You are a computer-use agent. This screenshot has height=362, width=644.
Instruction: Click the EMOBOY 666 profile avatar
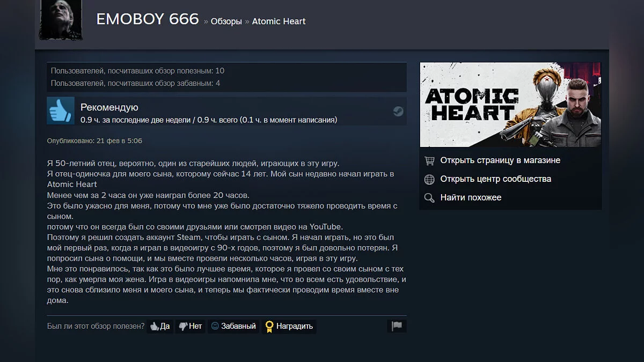(61, 19)
